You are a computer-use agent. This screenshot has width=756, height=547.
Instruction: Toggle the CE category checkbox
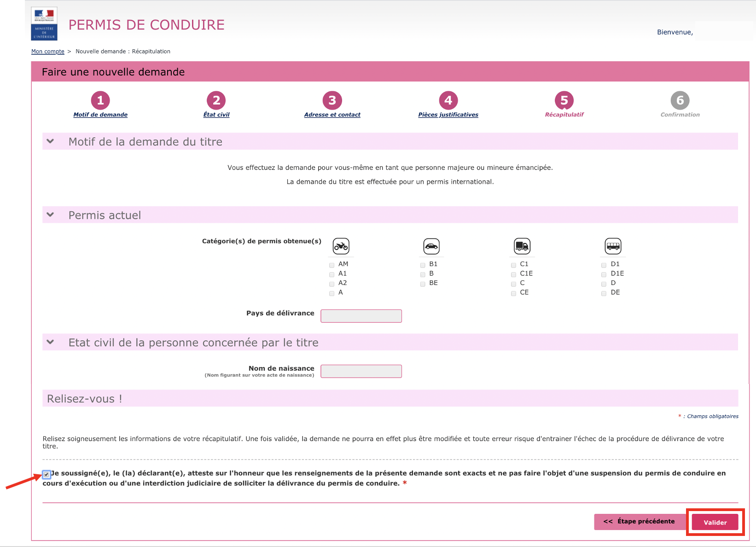(x=513, y=293)
